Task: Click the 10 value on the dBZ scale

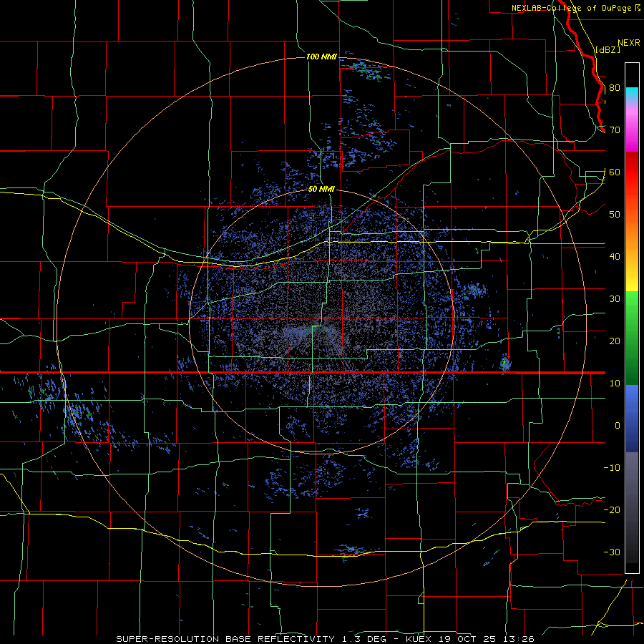Action: [x=615, y=384]
